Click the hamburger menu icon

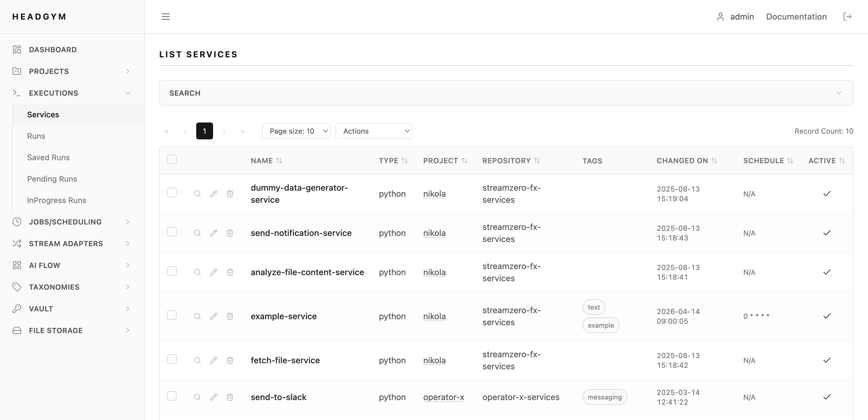(165, 17)
